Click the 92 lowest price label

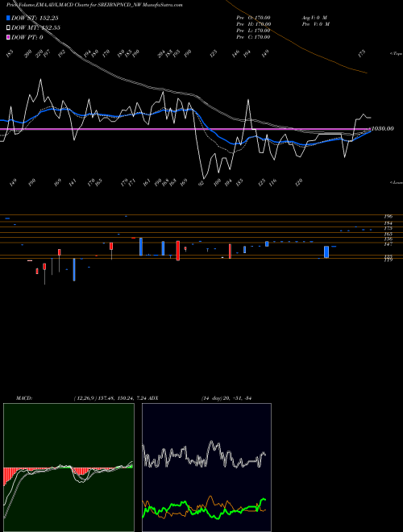(x=201, y=183)
